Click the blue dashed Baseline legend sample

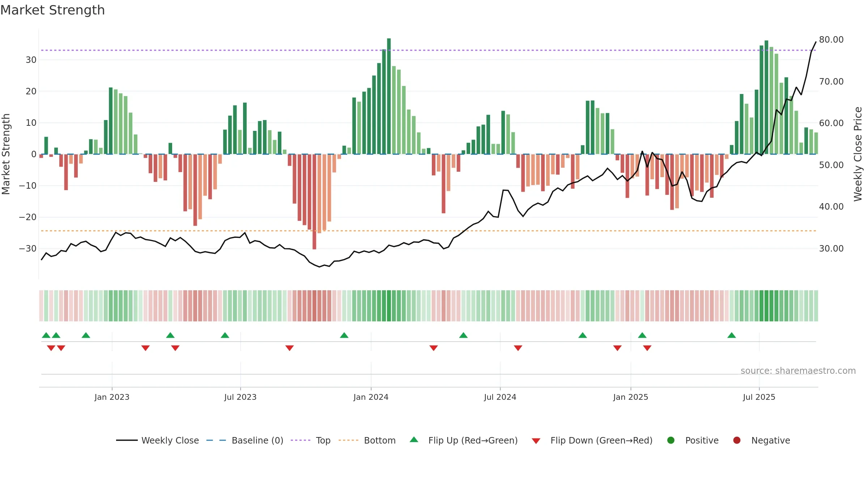coord(216,440)
